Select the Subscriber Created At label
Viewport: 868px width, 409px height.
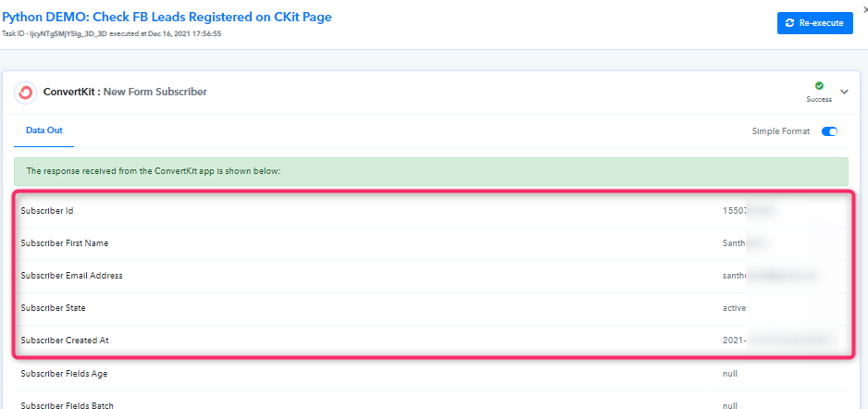(x=65, y=341)
